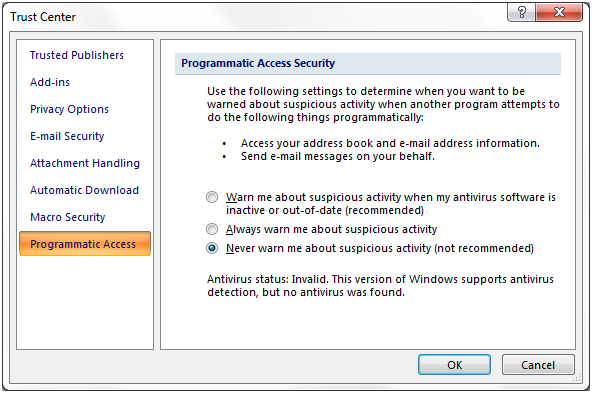
Task: Open E-mail Security settings
Action: [x=67, y=136]
